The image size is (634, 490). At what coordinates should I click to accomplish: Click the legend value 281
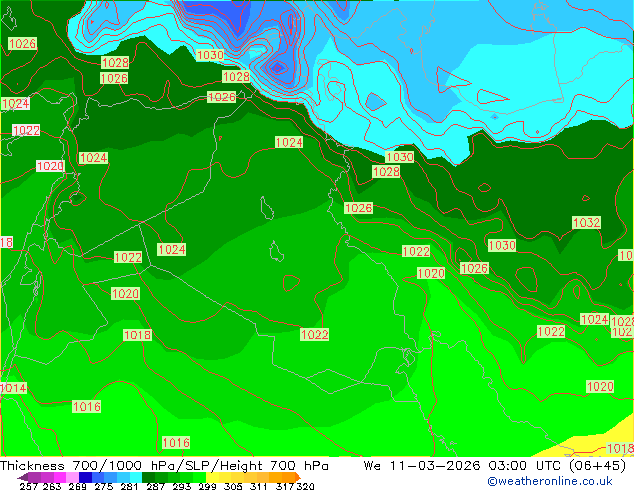129,486
